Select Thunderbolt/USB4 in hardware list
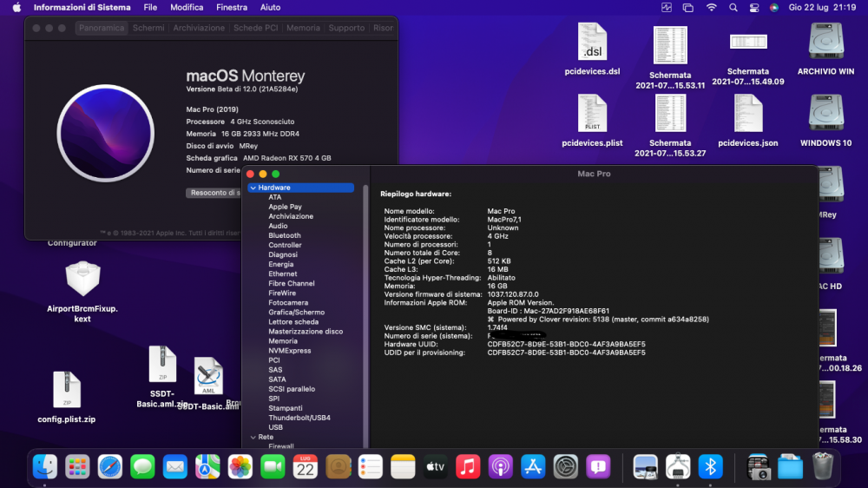This screenshot has height=488, width=868. (299, 418)
